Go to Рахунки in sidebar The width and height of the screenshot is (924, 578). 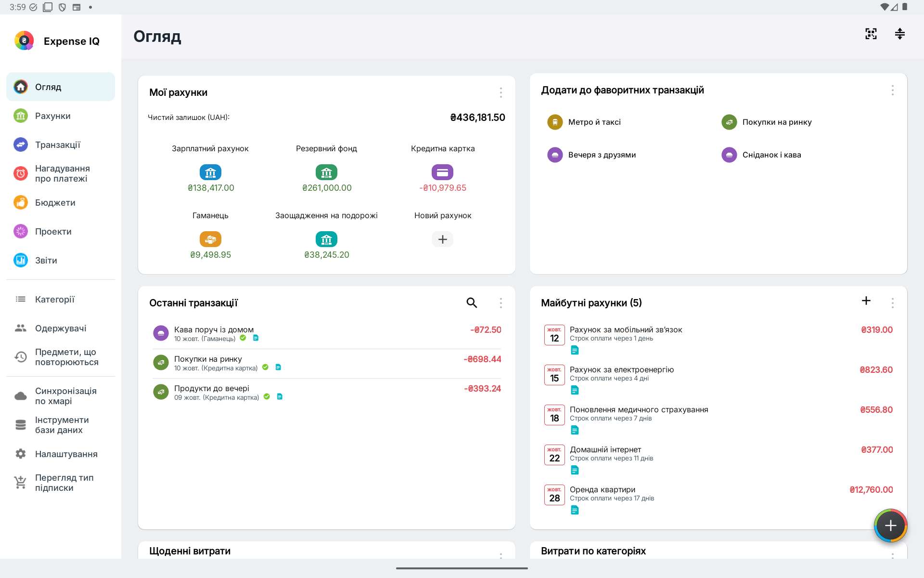[x=61, y=116]
